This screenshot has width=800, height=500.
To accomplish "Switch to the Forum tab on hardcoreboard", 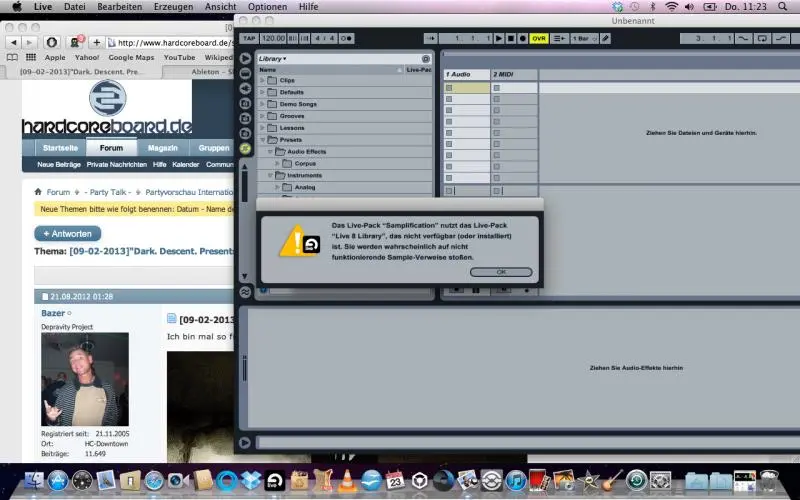I will 111,147.
